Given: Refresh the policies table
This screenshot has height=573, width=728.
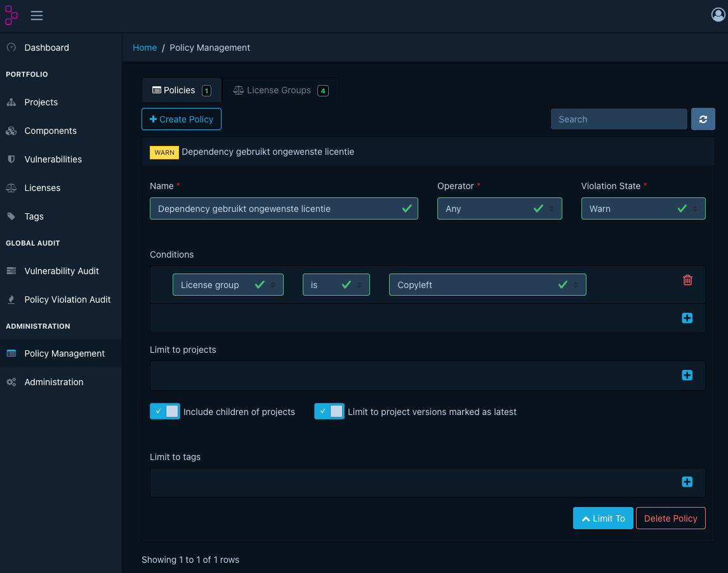Looking at the screenshot, I should tap(703, 119).
